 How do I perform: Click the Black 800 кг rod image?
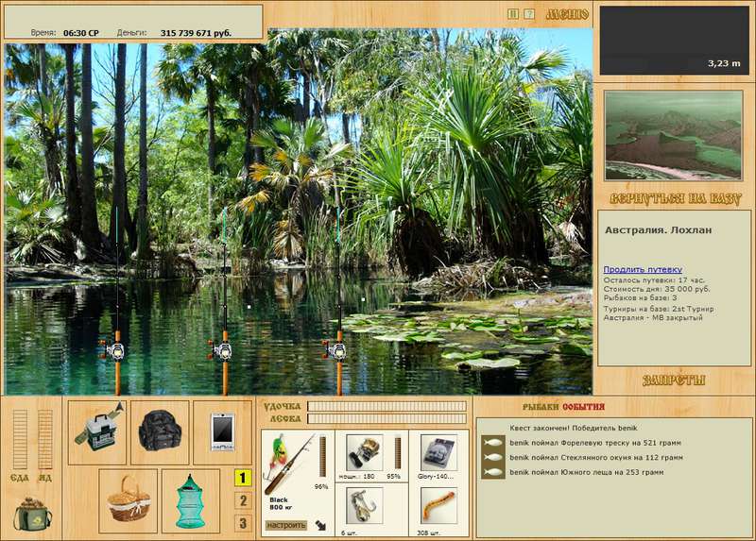tap(289, 464)
